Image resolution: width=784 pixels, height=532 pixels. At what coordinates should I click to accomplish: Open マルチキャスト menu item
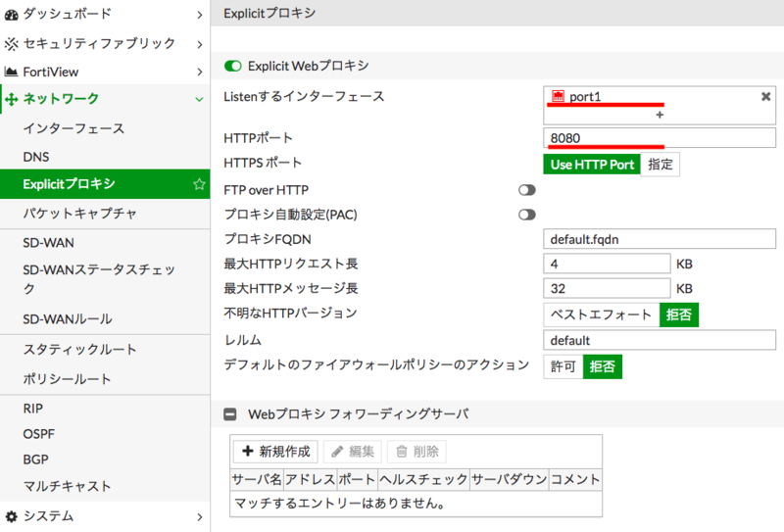(x=105, y=486)
